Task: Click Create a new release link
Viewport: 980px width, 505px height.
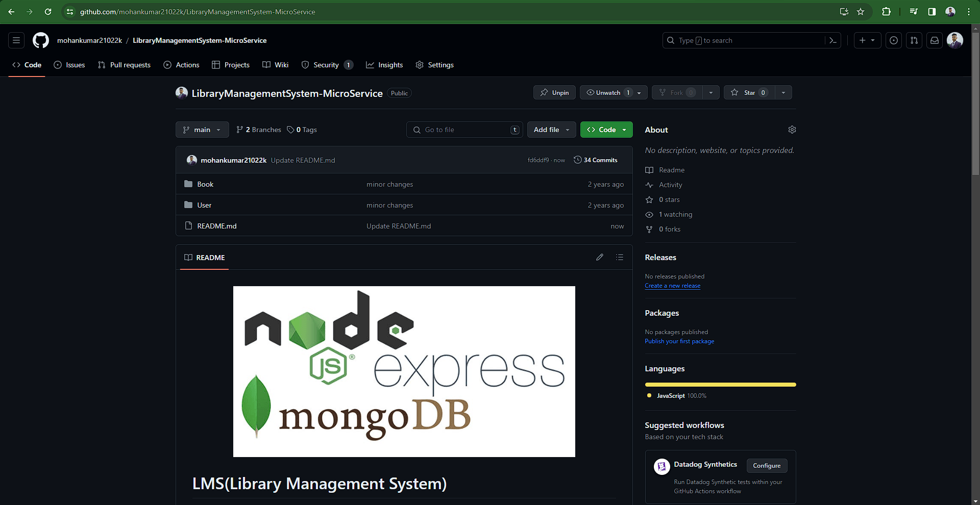Action: [x=672, y=286]
